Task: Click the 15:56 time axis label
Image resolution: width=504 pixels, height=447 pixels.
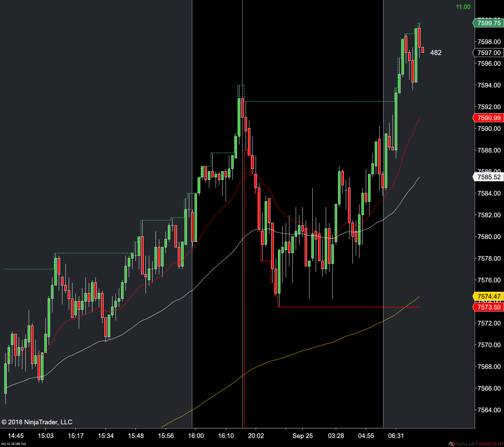Action: (x=166, y=436)
